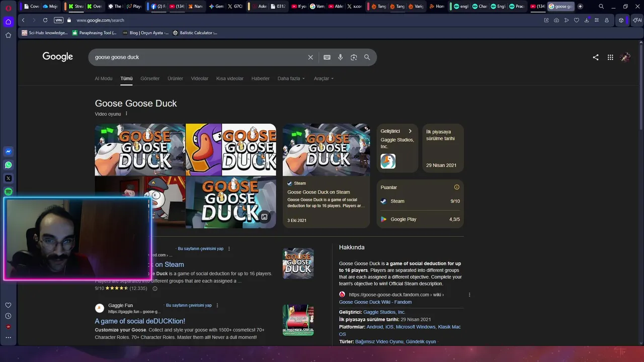This screenshot has width=644, height=362.
Task: Open WhatsApp in the Opera sidebar
Action: point(8,165)
